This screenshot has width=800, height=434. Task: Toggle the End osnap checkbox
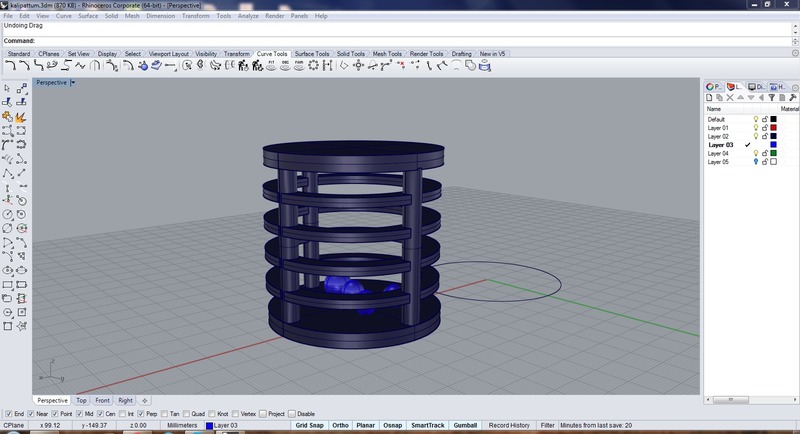coord(8,414)
